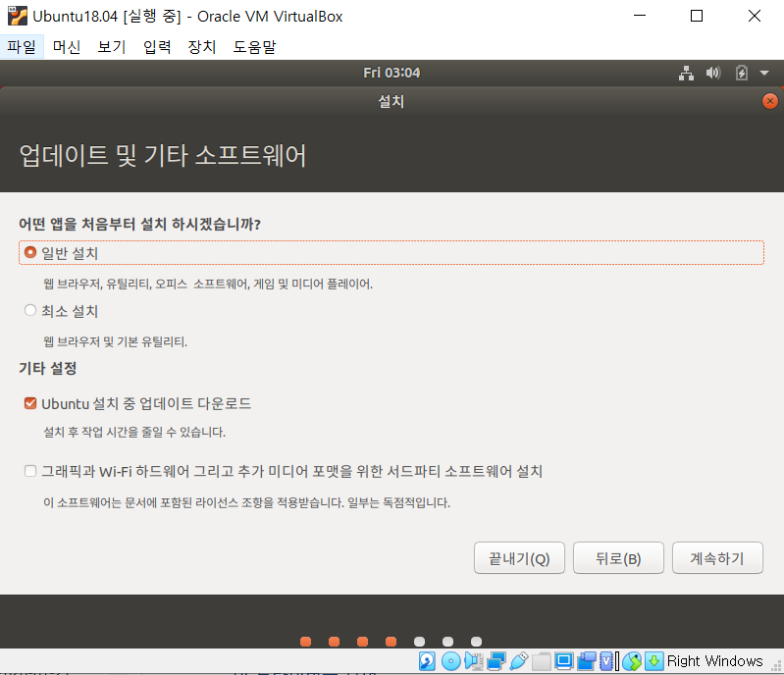Open the 장치 menu
Viewport: 784px width, 675px height.
tap(202, 46)
